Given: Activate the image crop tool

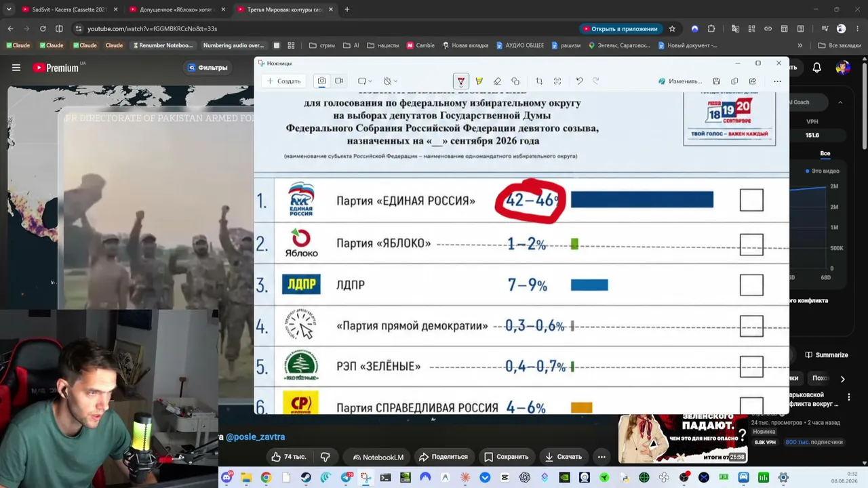Looking at the screenshot, I should pyautogui.click(x=539, y=81).
